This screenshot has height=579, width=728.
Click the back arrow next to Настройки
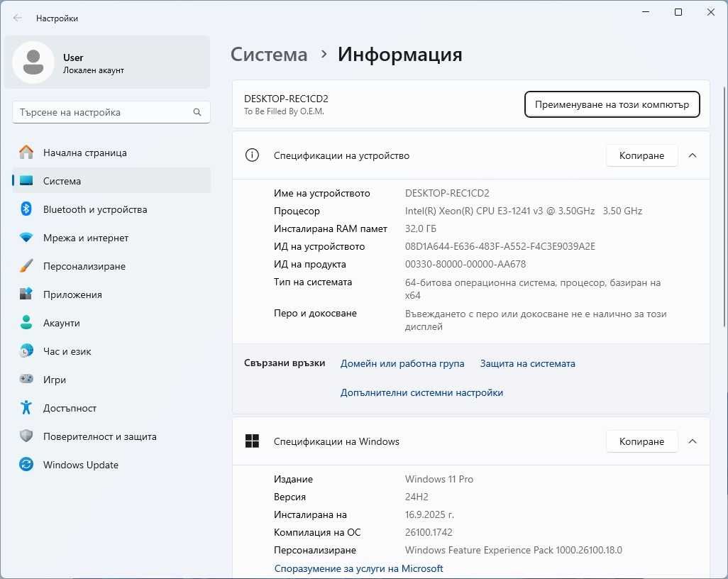click(18, 18)
